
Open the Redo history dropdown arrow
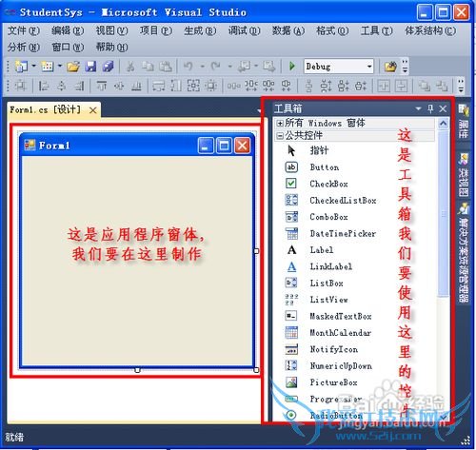229,67
